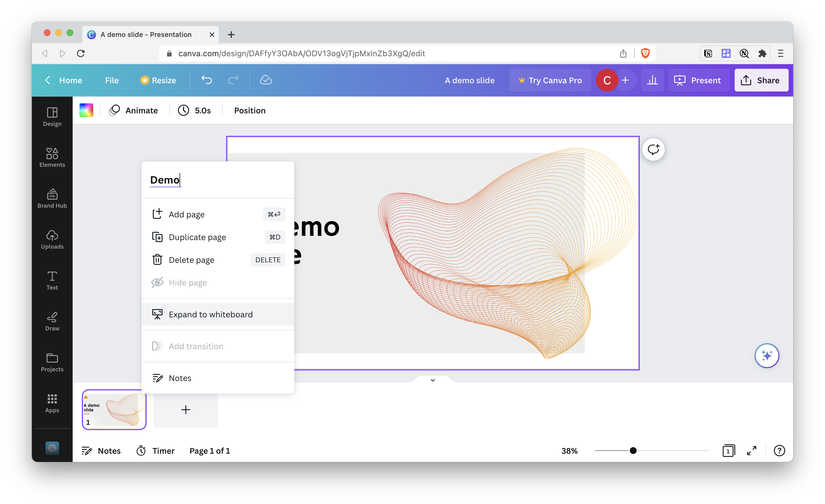
Task: Click the redo arrow
Action: [x=233, y=80]
